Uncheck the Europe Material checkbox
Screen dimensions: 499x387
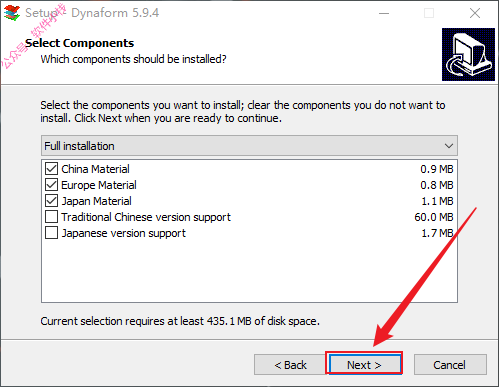(51, 185)
